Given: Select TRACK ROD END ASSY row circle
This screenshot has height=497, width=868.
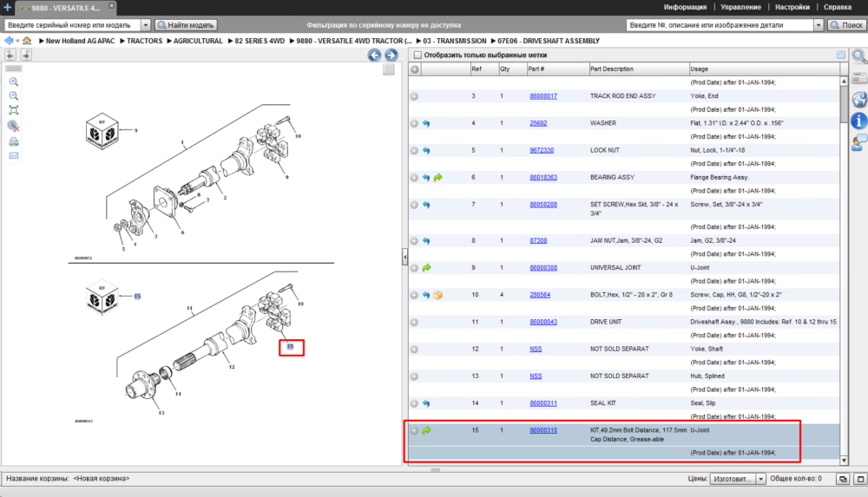Looking at the screenshot, I should pyautogui.click(x=414, y=96).
